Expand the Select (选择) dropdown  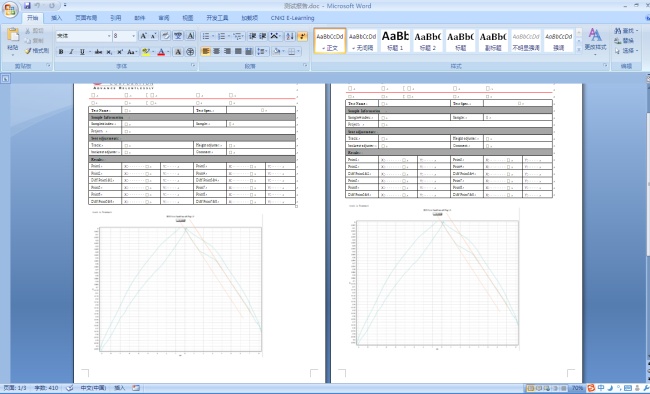coord(637,51)
